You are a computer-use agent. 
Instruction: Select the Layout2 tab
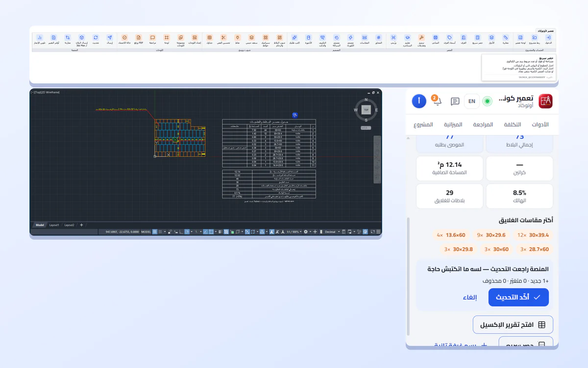(70, 225)
